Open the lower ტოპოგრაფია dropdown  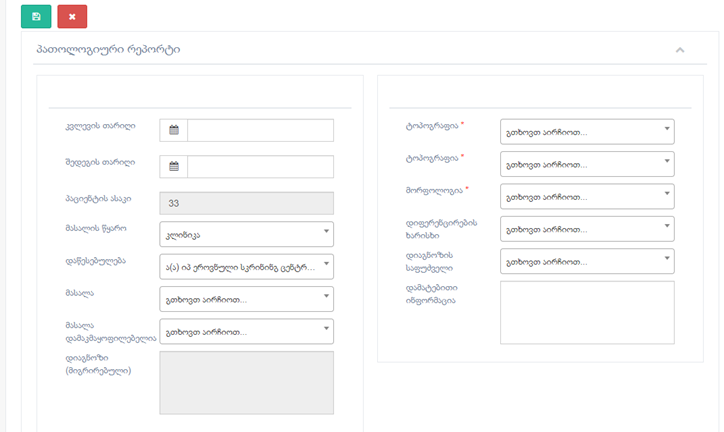[587, 164]
